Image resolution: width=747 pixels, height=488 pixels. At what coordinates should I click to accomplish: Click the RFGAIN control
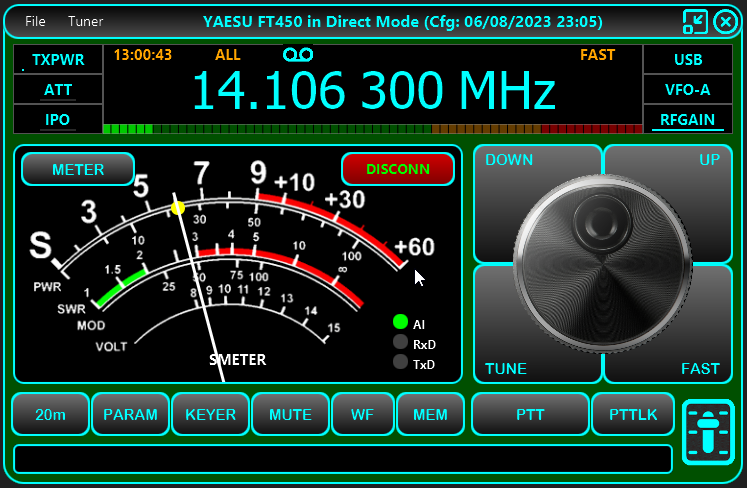click(688, 120)
